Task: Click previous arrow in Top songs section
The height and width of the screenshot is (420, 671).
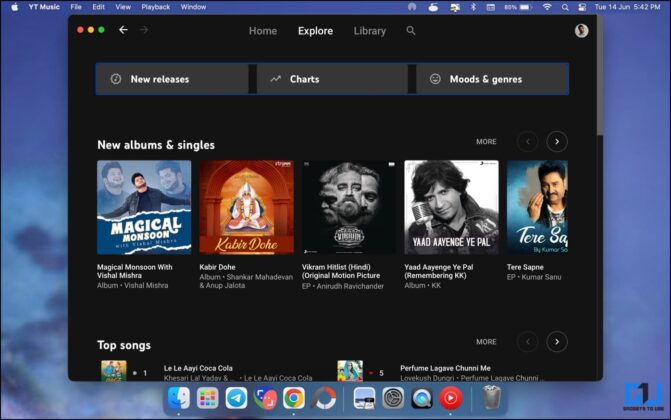Action: [x=528, y=342]
